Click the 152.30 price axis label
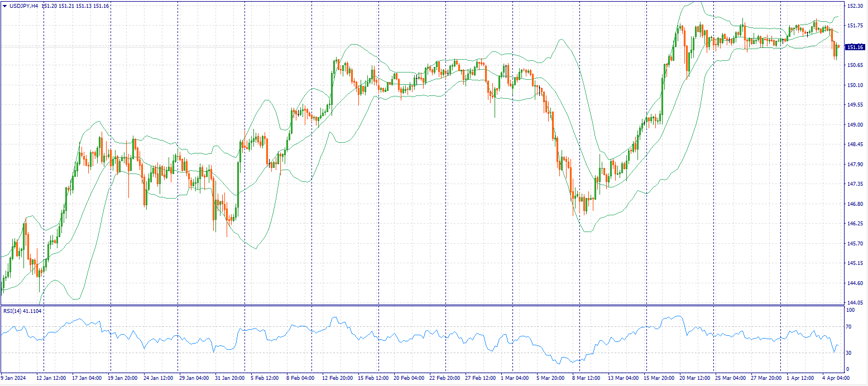Viewport: 868px width, 386px height. (x=854, y=6)
